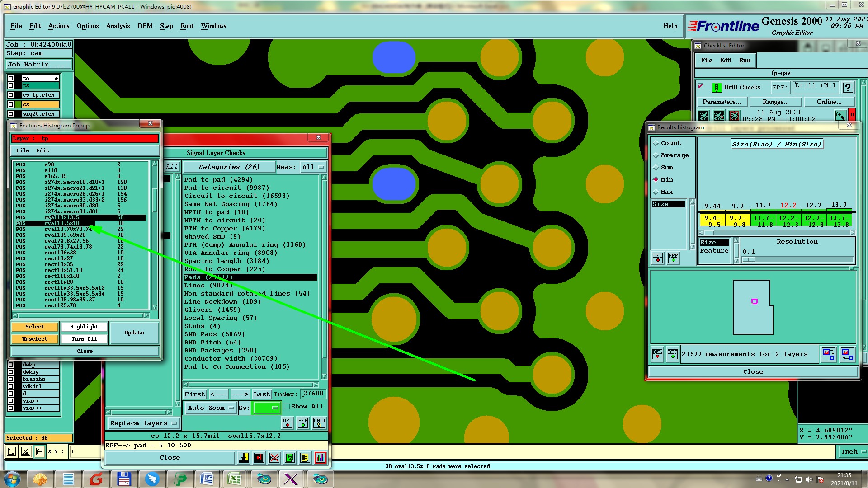
Task: Click the REF green dot icon beside UNDO
Action: [303, 423]
